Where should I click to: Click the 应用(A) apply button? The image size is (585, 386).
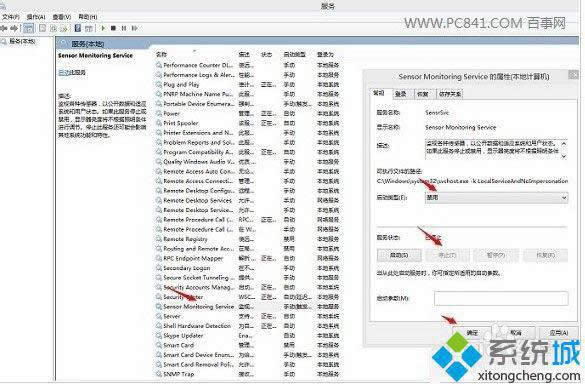(x=559, y=332)
